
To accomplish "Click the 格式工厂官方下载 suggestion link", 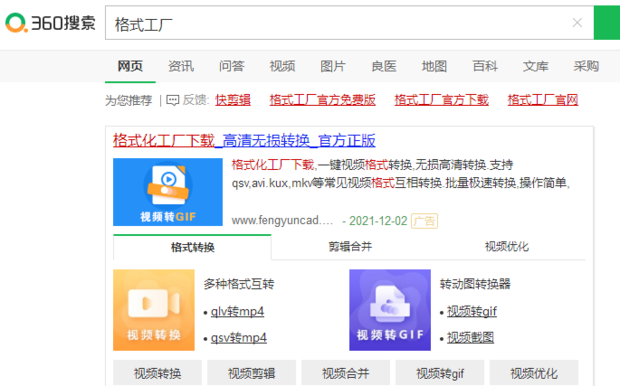I will click(x=442, y=100).
